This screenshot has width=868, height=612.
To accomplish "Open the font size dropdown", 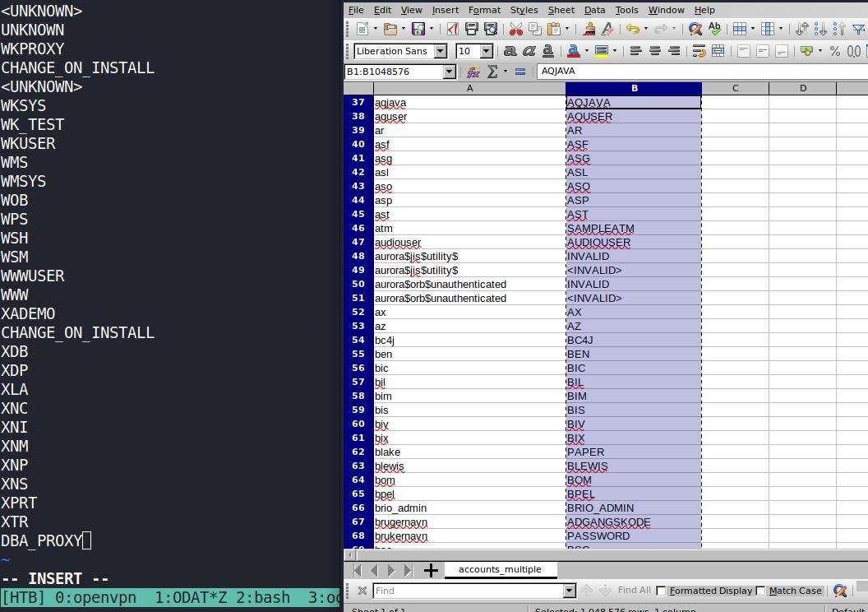I will (487, 52).
